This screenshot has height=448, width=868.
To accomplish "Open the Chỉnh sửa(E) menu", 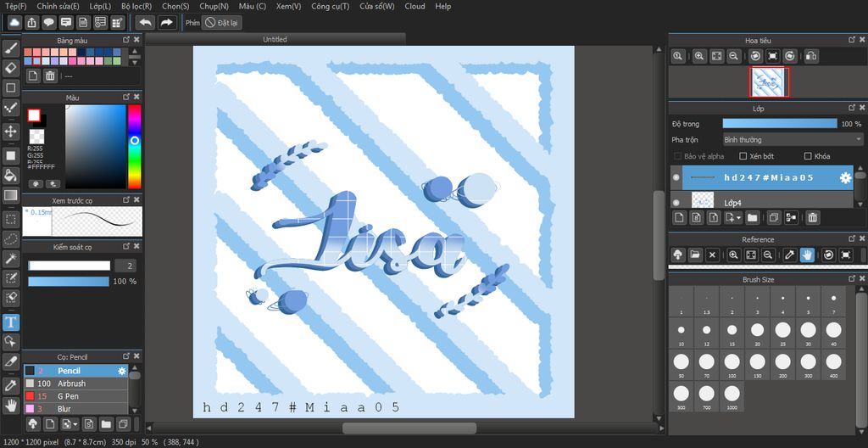I will 58,7.
